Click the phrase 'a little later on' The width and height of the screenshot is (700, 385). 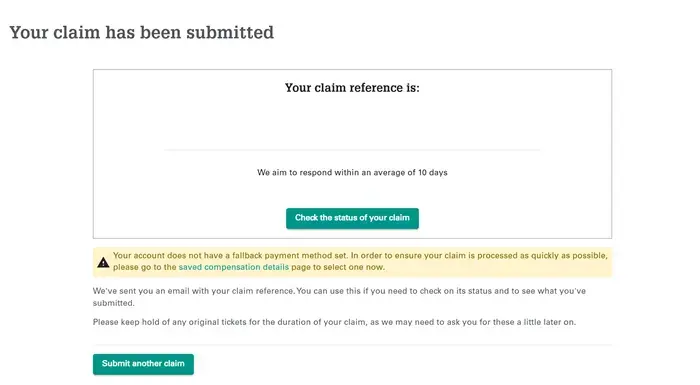point(546,322)
